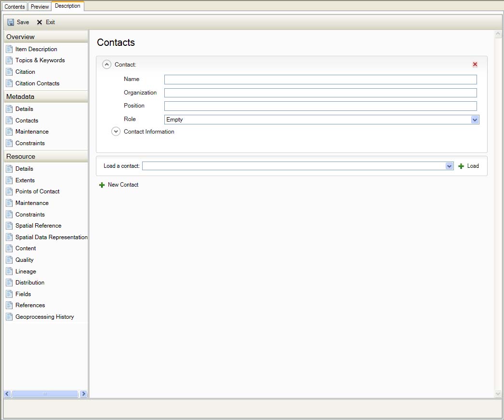Image resolution: width=504 pixels, height=420 pixels.
Task: Switch to the Contents tab
Action: [x=14, y=7]
